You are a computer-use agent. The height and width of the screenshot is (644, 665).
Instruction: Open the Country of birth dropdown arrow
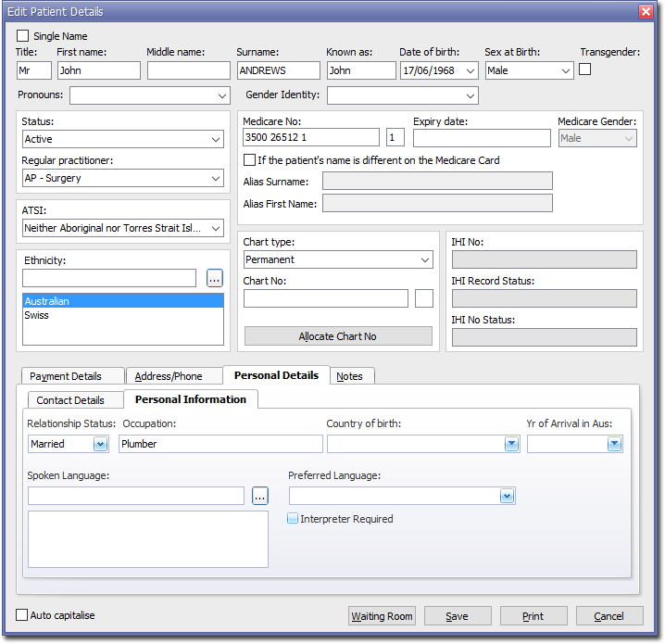click(x=511, y=445)
